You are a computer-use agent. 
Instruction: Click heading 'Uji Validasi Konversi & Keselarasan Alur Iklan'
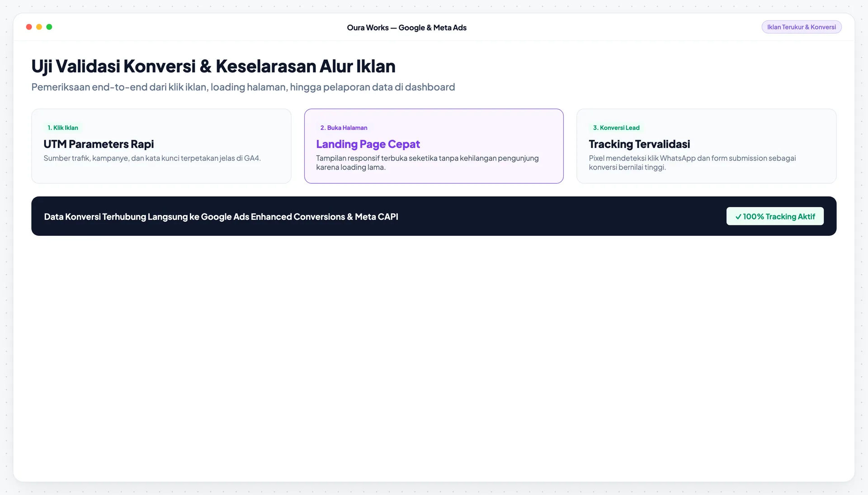tap(213, 66)
